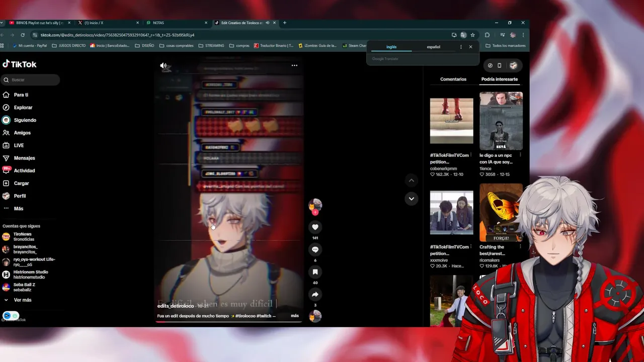Image resolution: width=644 pixels, height=362 pixels.
Task: Follow the creator via the red plus badge
Action: coord(315,212)
